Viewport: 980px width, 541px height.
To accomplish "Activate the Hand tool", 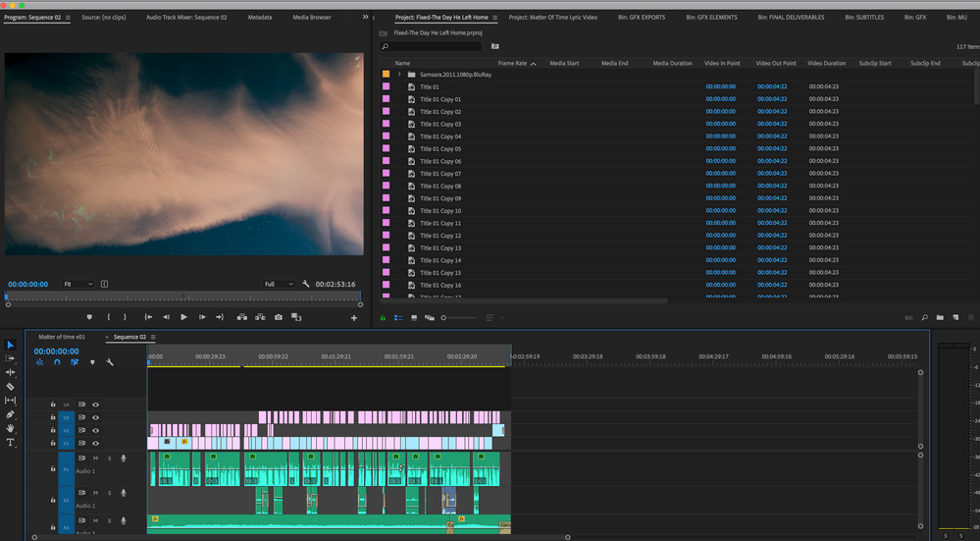I will coord(11,428).
